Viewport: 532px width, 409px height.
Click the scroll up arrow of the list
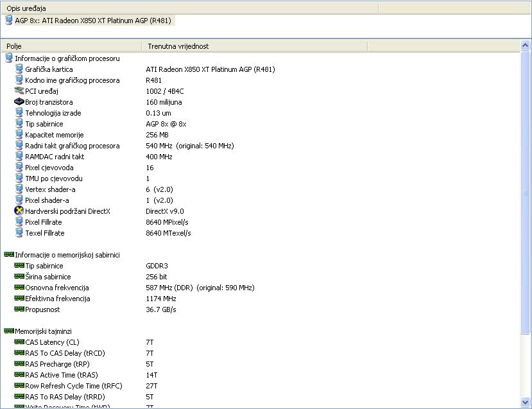[x=526, y=46]
